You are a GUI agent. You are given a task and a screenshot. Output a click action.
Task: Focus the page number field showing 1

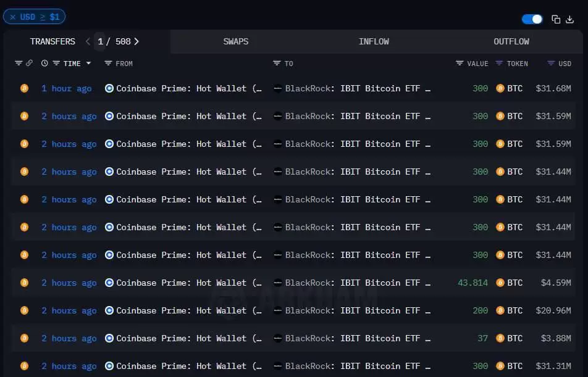(100, 41)
